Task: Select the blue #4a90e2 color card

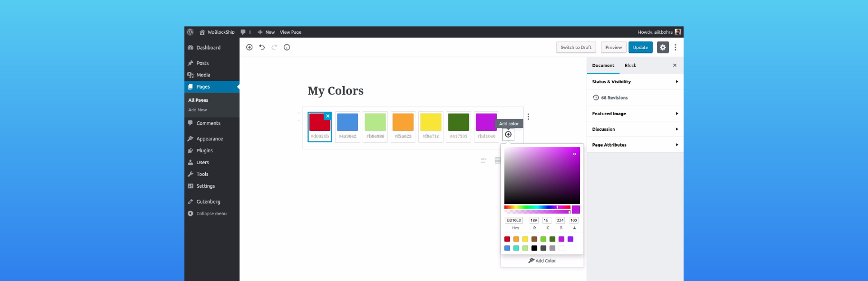Action: pos(347,126)
